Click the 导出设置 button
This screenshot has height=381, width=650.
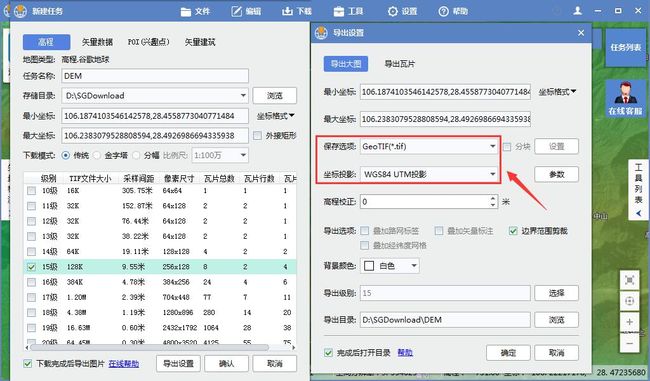click(x=178, y=364)
